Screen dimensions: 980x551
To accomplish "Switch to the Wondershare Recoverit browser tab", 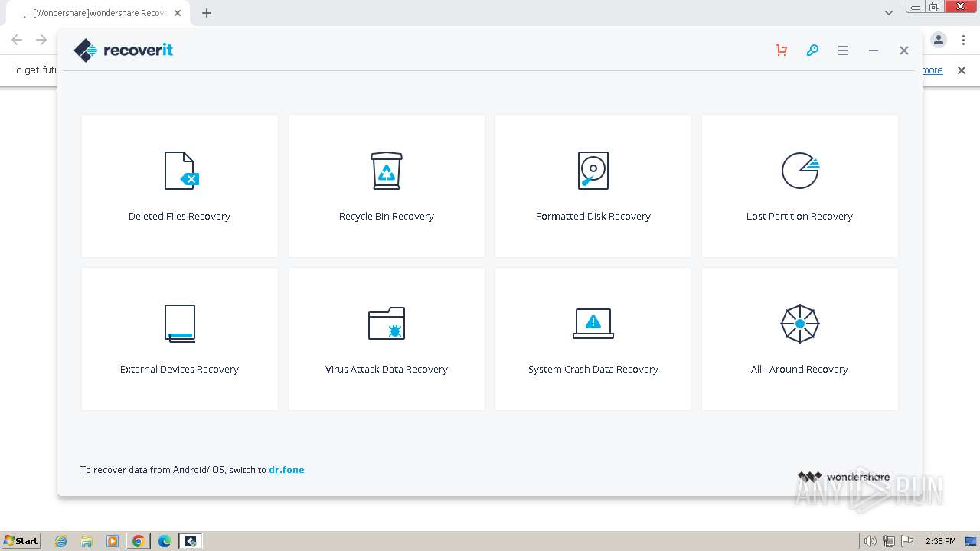I will coord(100,13).
